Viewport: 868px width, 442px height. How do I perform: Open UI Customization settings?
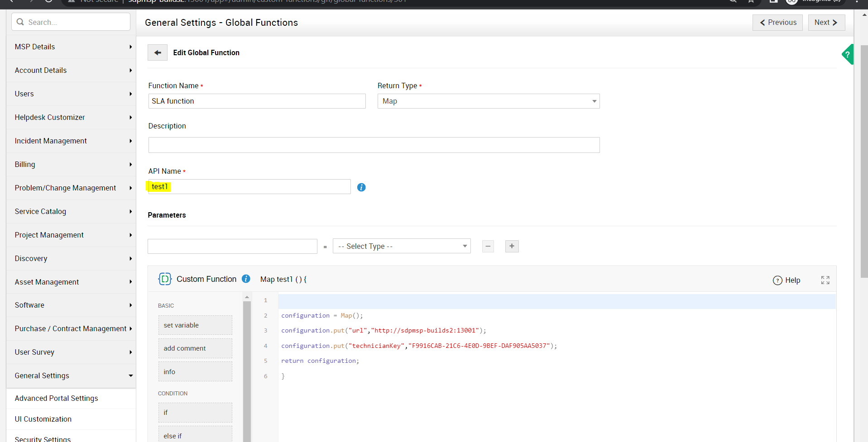point(43,419)
